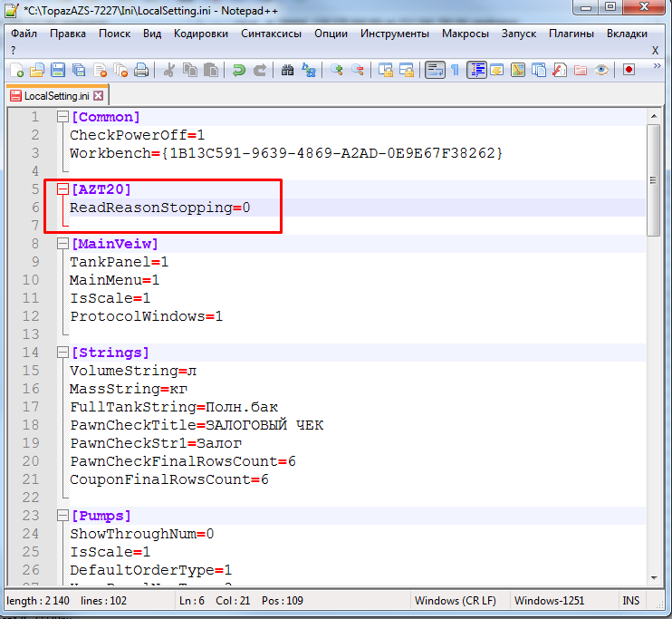Click the Redo arrow icon

tap(260, 70)
